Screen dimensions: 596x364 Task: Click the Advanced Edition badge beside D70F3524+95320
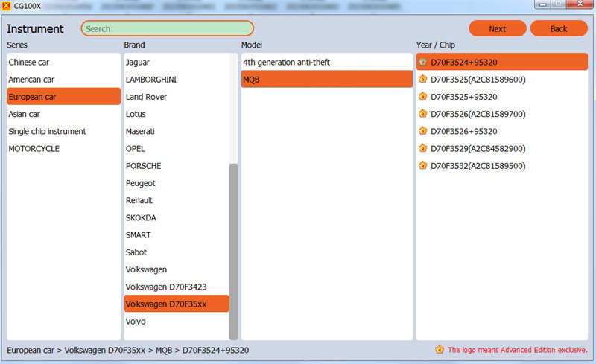(422, 62)
